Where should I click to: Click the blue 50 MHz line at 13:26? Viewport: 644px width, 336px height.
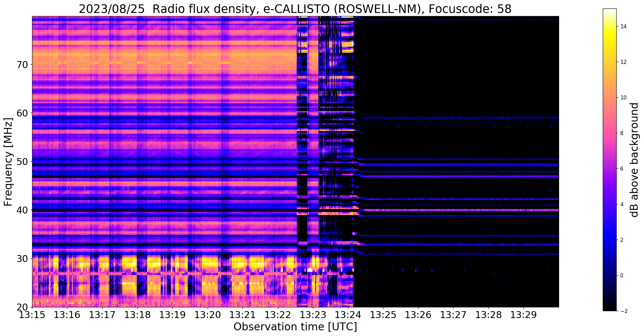[x=418, y=164]
